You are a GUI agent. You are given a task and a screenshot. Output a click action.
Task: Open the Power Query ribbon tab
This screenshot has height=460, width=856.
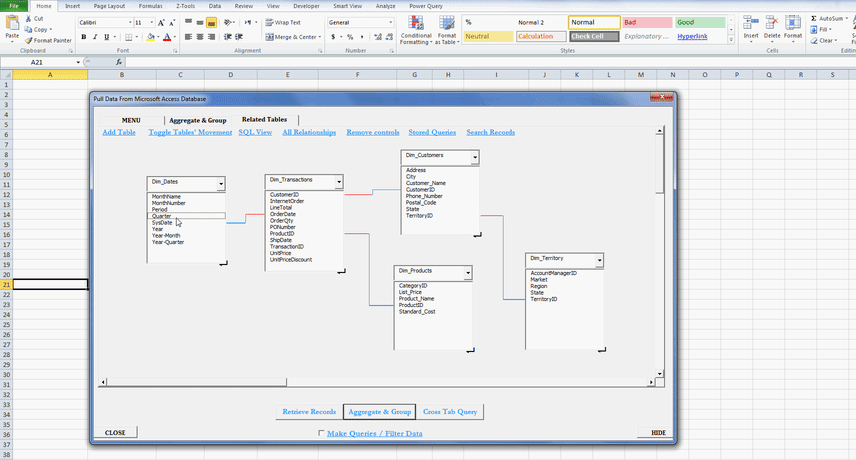(x=426, y=6)
